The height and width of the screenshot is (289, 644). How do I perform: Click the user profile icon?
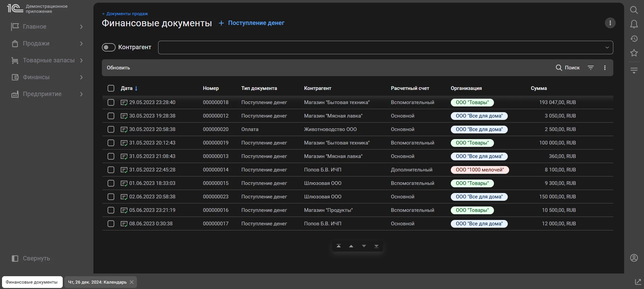[634, 258]
